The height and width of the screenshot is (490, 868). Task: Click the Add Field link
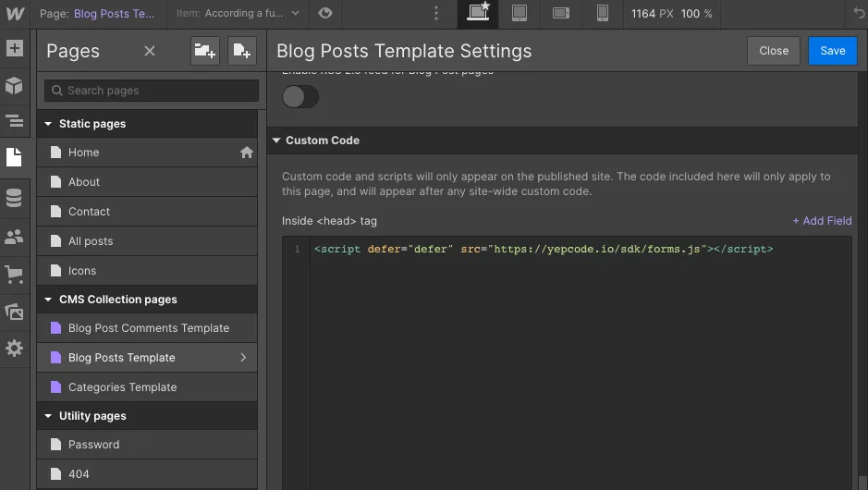point(822,221)
